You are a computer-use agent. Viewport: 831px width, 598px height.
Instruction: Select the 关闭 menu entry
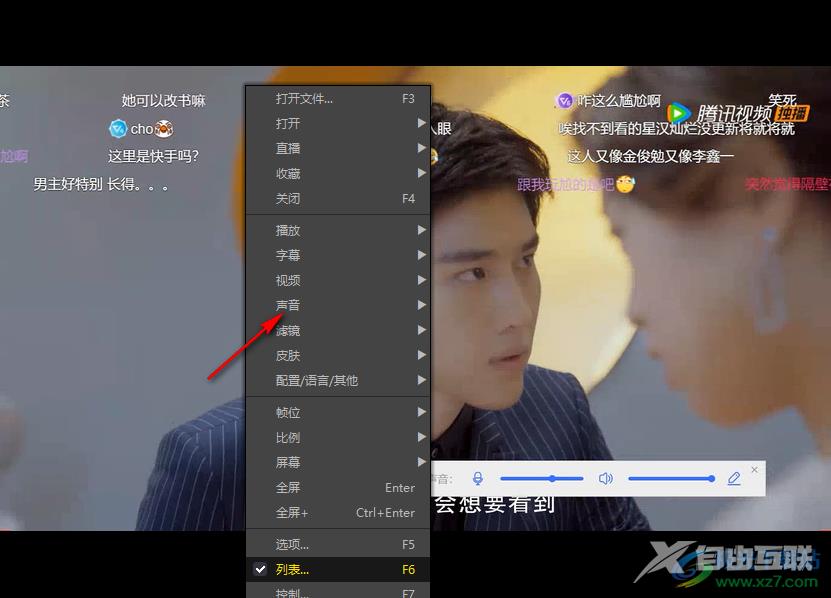[x=338, y=199]
